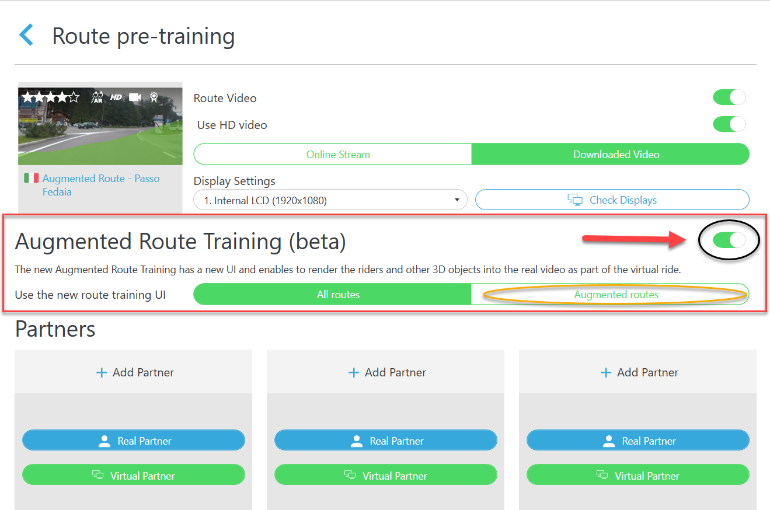The width and height of the screenshot is (770, 510).
Task: Click the HD badge on route thumbnail
Action: 115,98
